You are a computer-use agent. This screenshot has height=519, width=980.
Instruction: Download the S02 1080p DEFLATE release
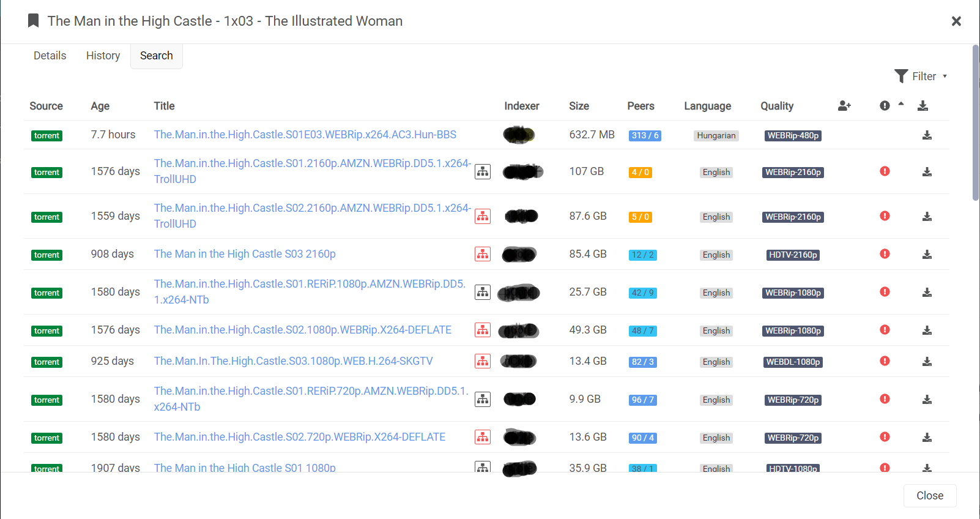click(927, 330)
